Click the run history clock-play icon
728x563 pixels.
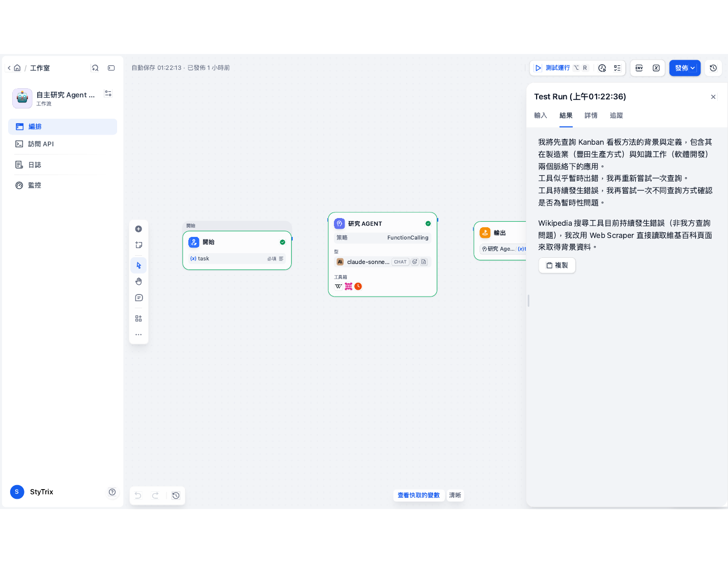pyautogui.click(x=602, y=68)
